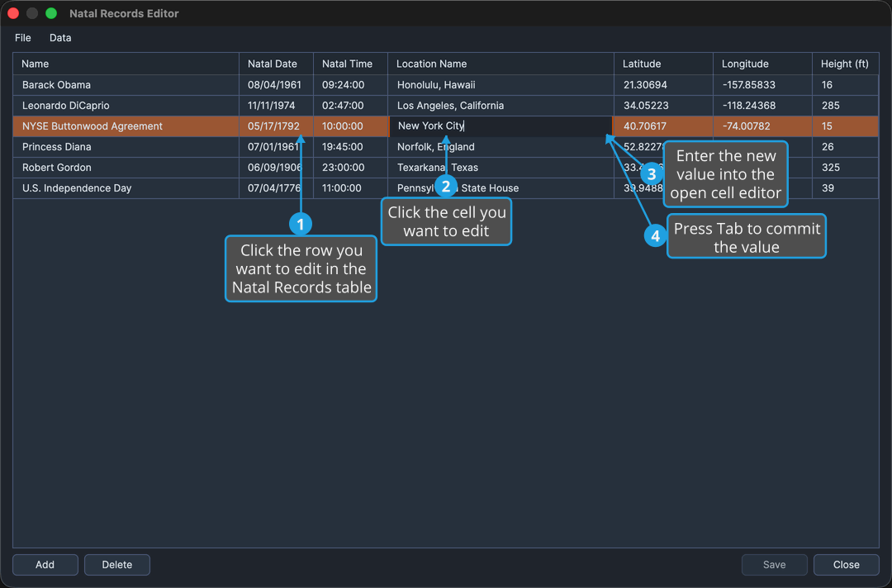The height and width of the screenshot is (588, 892).
Task: Click the Natal Date column header
Action: 276,64
